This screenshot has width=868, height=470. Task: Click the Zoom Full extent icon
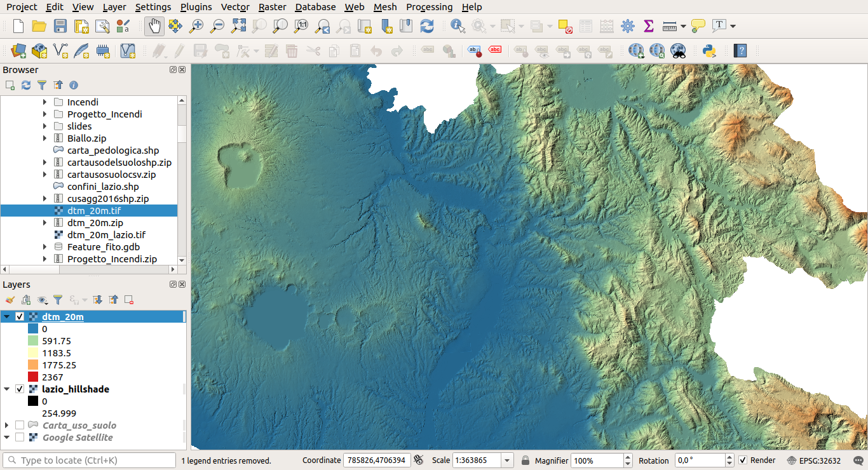pos(238,26)
